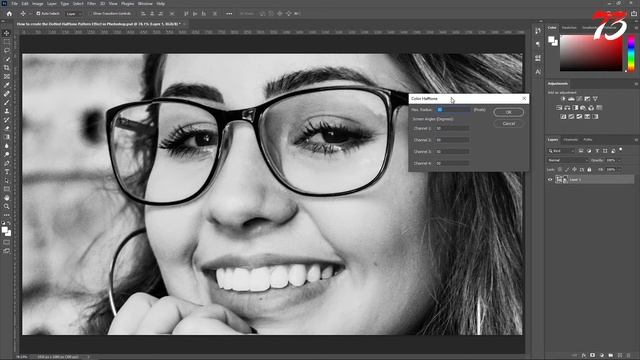Select the Eyedropper tool

(7, 85)
